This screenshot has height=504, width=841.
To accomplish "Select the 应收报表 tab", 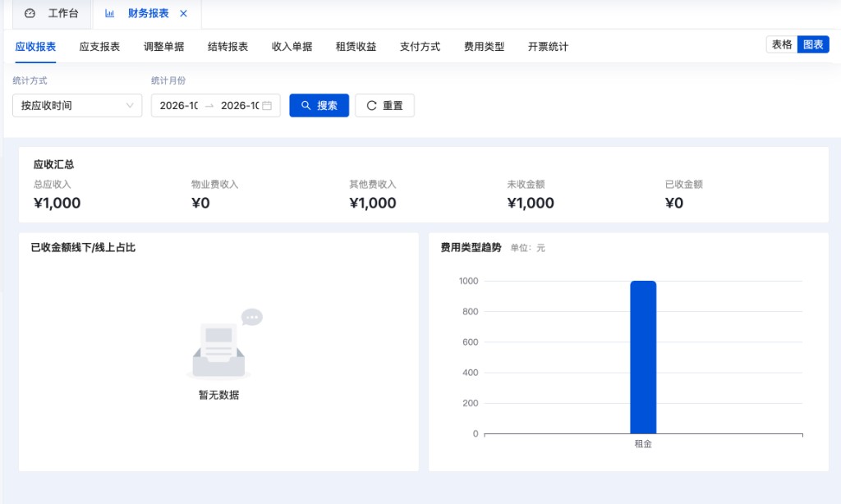I will point(35,47).
